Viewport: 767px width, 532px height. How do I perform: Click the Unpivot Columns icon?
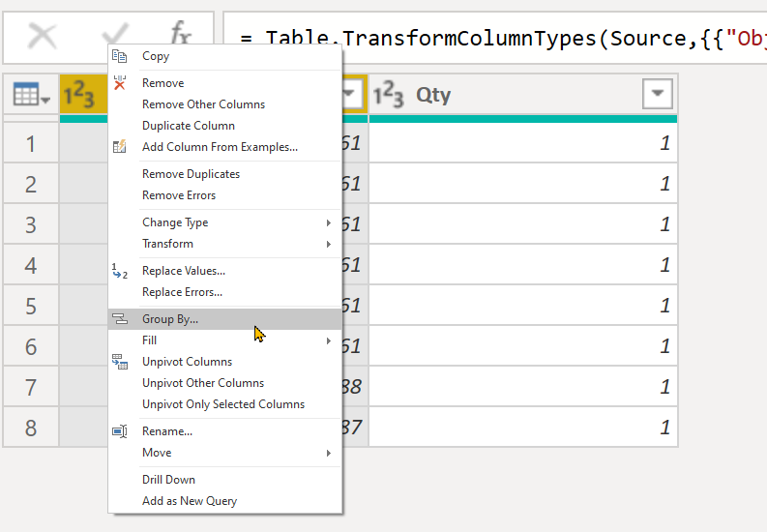(x=119, y=362)
